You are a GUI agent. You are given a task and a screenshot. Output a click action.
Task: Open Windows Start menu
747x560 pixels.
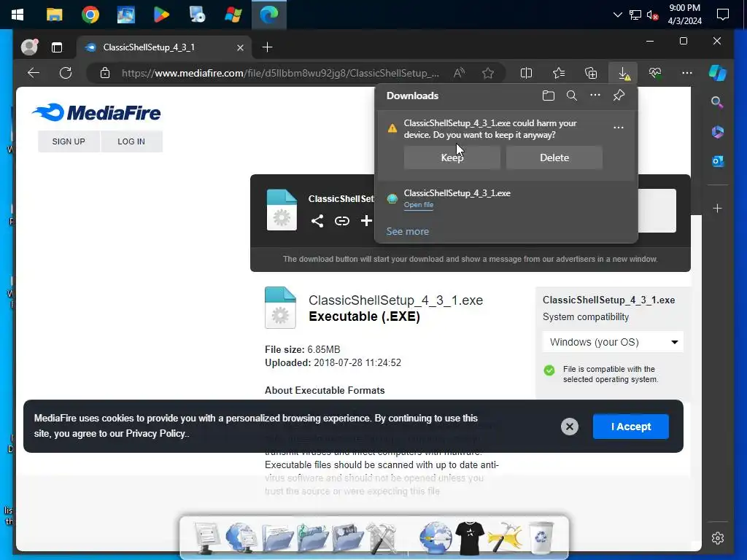point(18,15)
